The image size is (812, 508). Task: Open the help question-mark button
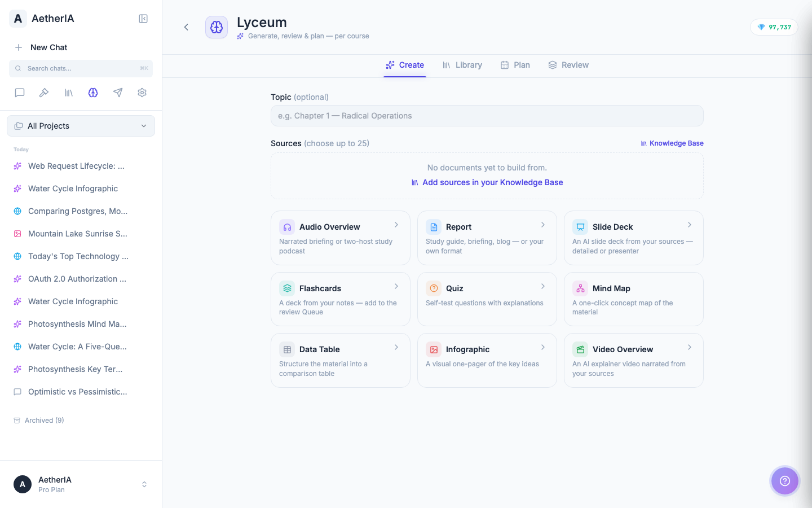click(785, 481)
